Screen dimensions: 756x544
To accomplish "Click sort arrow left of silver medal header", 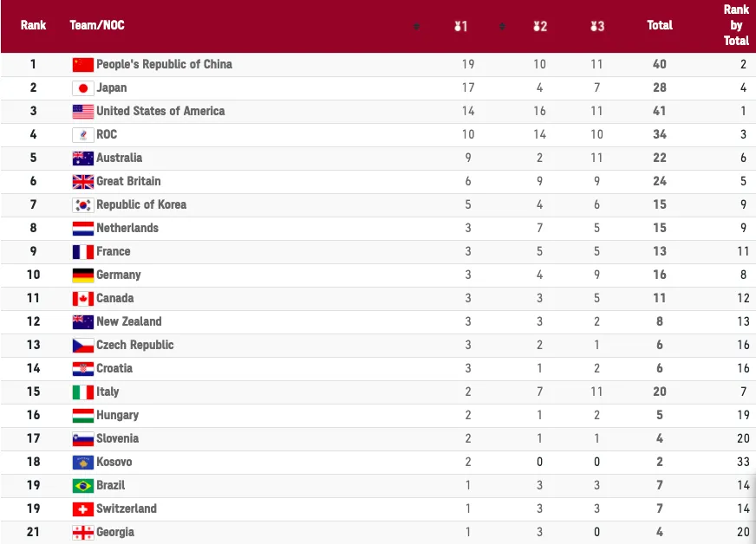I will tap(502, 26).
